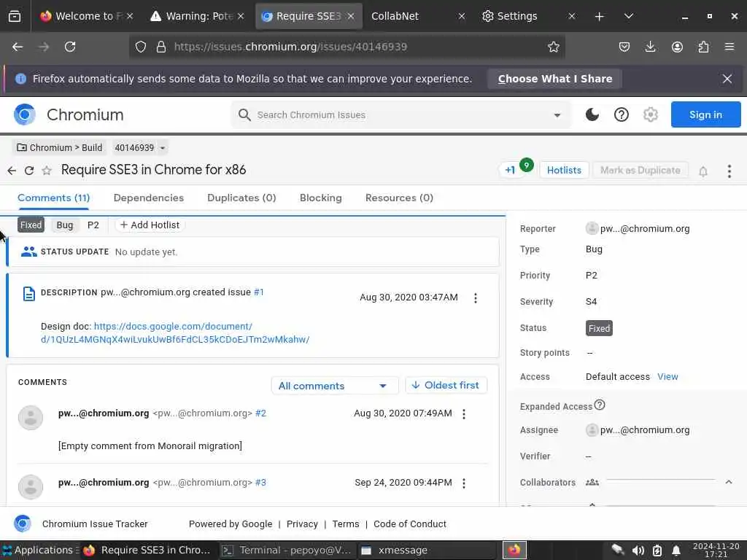747x560 pixels.
Task: Open the Firefox hamburger application menu
Action: (729, 47)
